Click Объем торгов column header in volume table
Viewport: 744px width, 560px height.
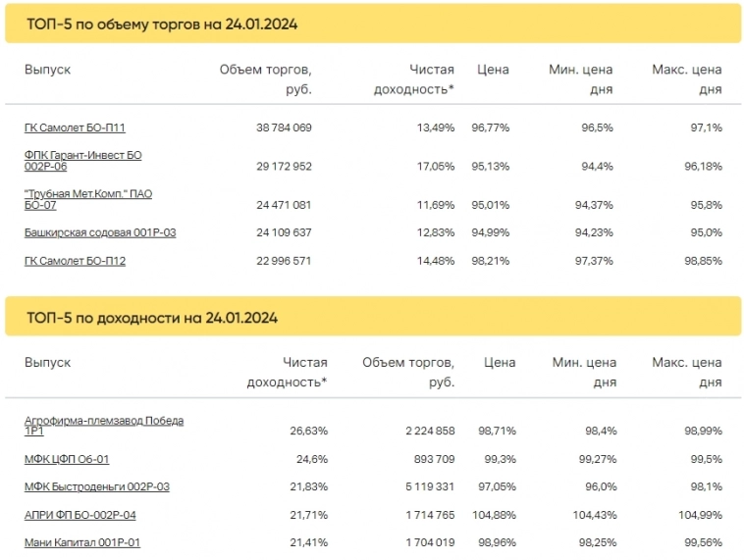click(x=265, y=79)
